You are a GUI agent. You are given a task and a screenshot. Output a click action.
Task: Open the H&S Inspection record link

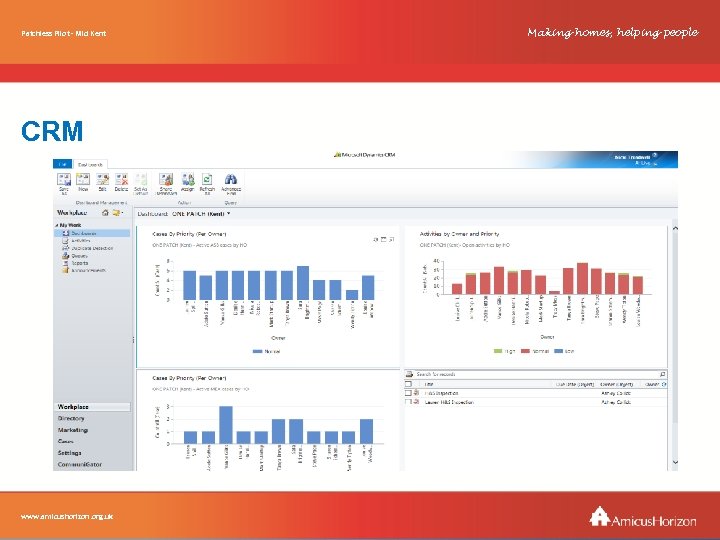point(441,393)
